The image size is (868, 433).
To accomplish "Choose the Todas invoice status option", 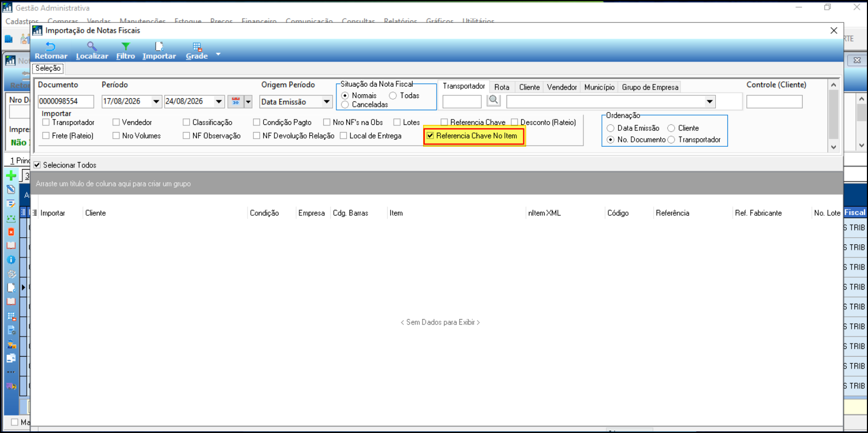I will point(393,96).
